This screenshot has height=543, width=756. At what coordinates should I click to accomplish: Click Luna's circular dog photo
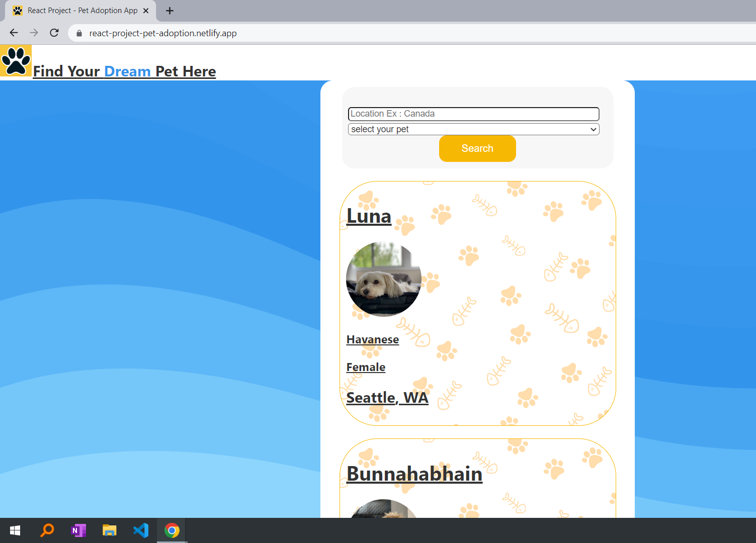(x=384, y=279)
